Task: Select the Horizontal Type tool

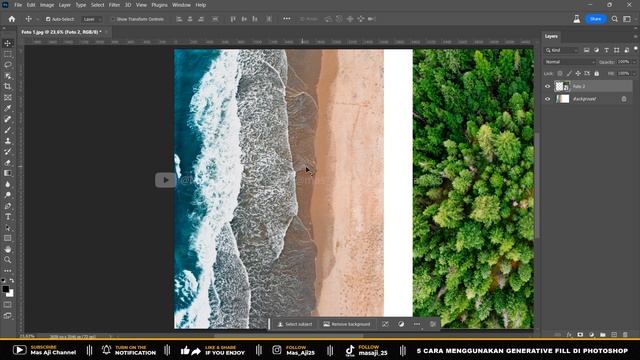Action: (8, 217)
